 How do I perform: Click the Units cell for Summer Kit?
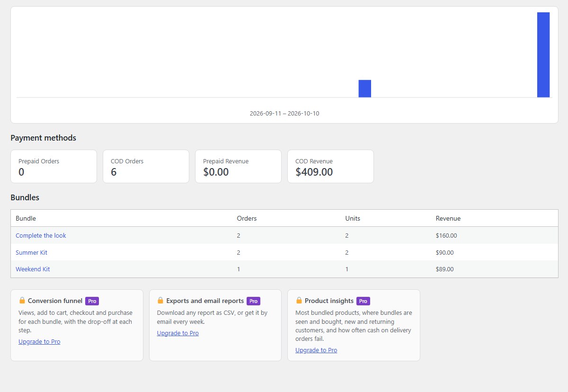347,252
